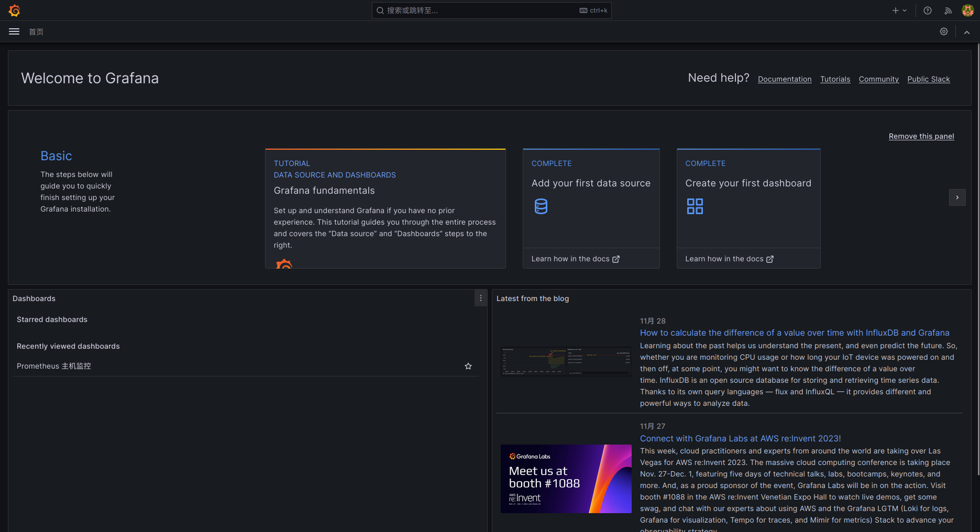Screen dimensions: 980x532
Task: Click Remove this panel link
Action: (921, 137)
